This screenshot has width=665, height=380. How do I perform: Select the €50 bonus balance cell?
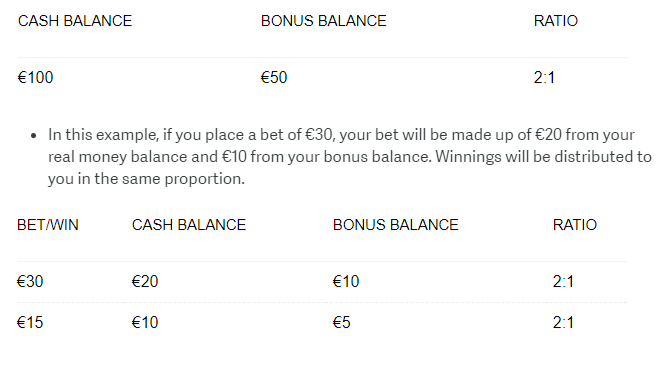coord(274,78)
